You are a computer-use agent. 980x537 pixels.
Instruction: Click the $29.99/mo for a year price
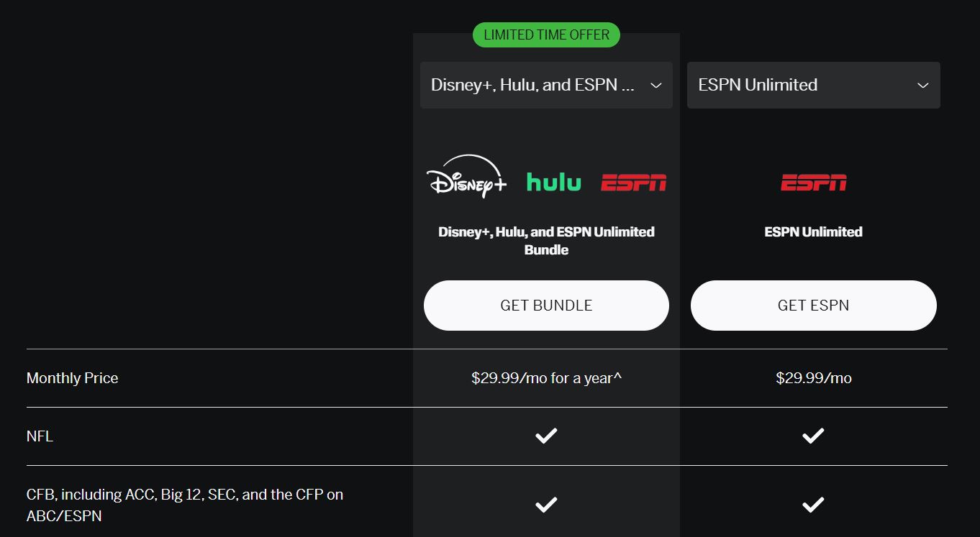pyautogui.click(x=546, y=378)
